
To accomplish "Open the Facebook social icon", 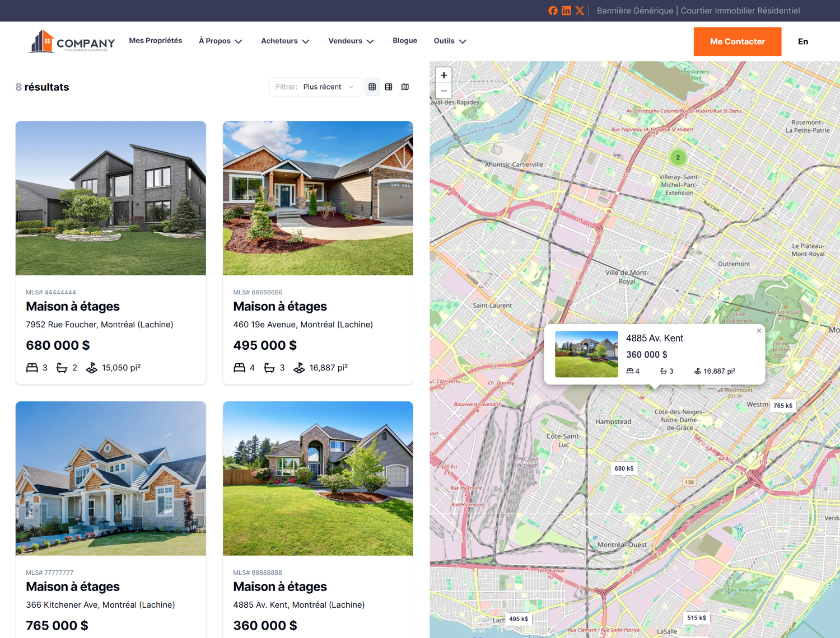I will pyautogui.click(x=553, y=11).
